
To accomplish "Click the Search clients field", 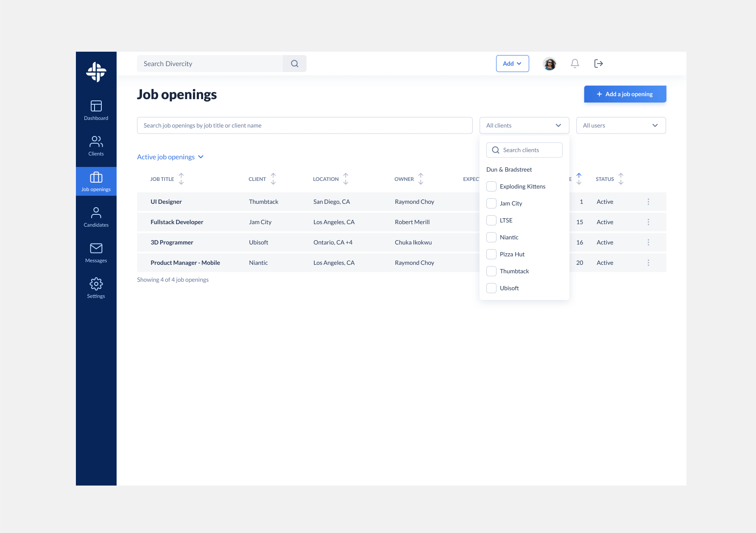I will [x=524, y=150].
